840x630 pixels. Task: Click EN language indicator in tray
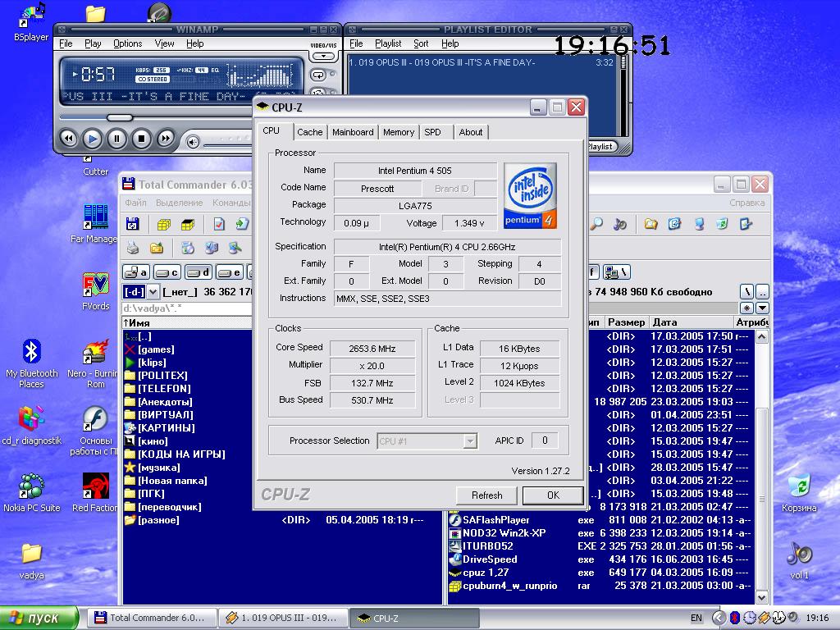click(696, 619)
